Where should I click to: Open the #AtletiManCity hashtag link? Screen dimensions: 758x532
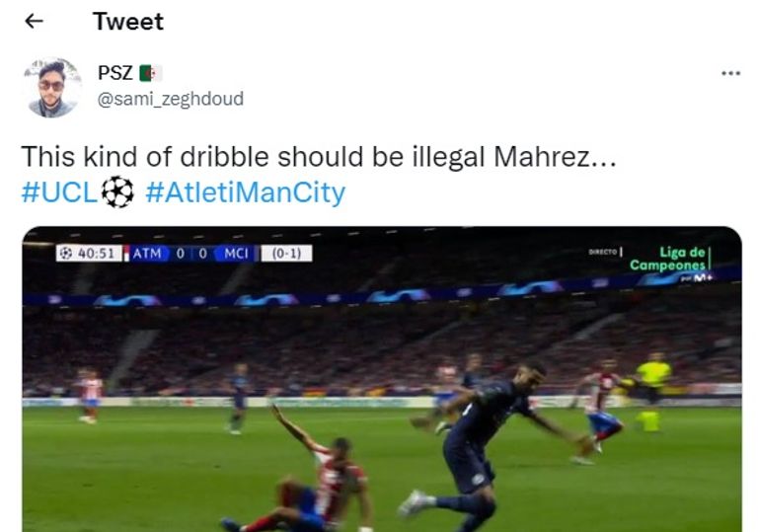[x=245, y=192]
